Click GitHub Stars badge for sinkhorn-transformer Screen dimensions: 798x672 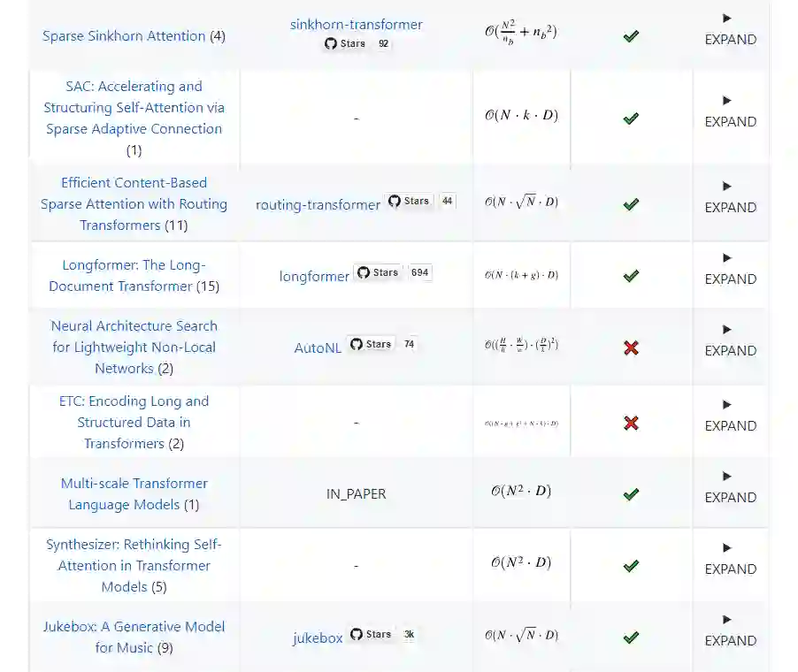(x=357, y=43)
